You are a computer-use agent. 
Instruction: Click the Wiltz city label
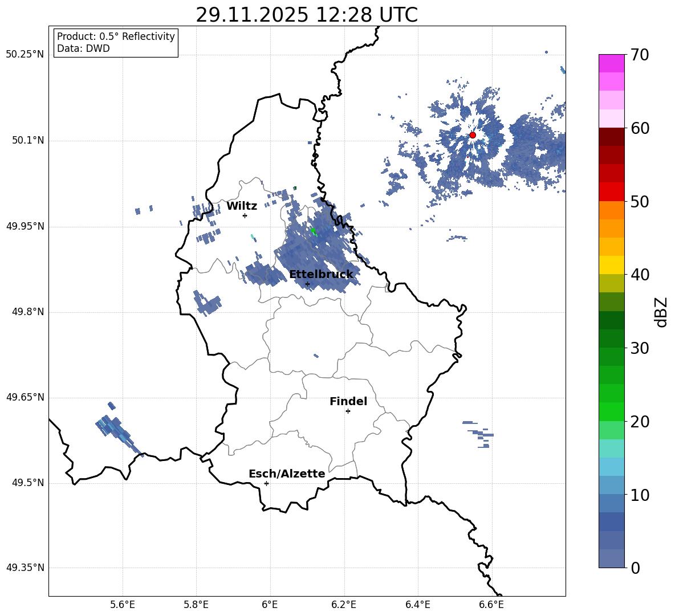pyautogui.click(x=242, y=206)
